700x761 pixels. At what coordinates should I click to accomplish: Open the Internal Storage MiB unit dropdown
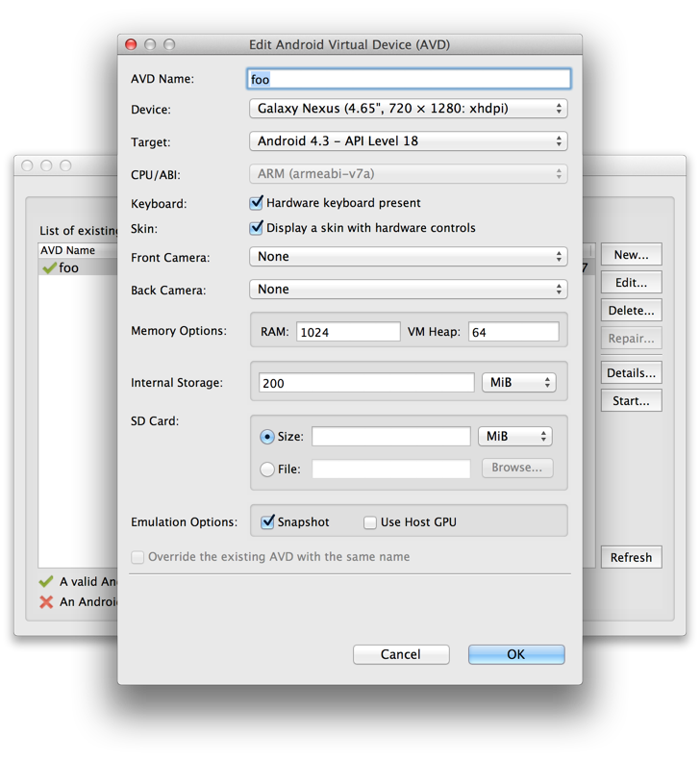point(518,383)
